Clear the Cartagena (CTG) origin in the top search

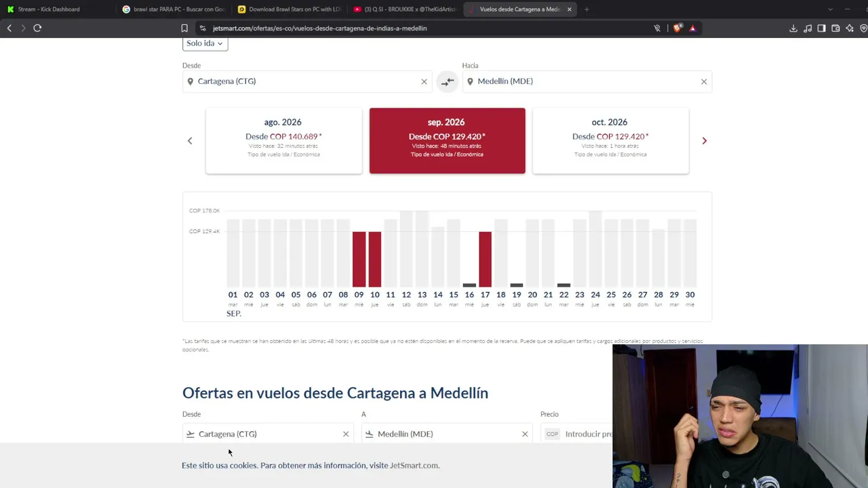click(x=425, y=82)
